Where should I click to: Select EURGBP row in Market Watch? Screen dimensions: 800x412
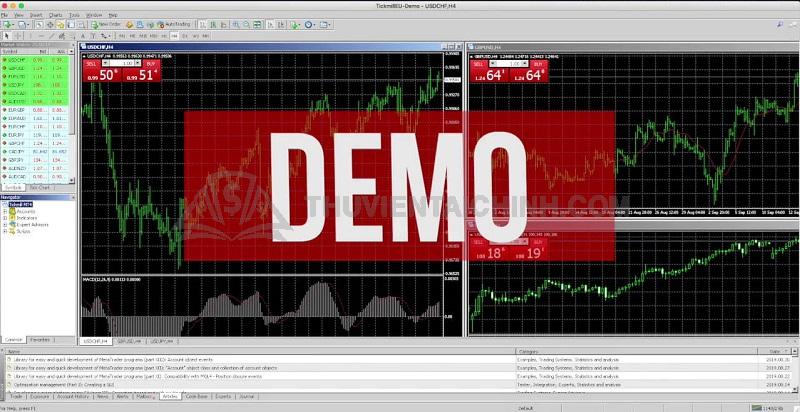(35, 110)
